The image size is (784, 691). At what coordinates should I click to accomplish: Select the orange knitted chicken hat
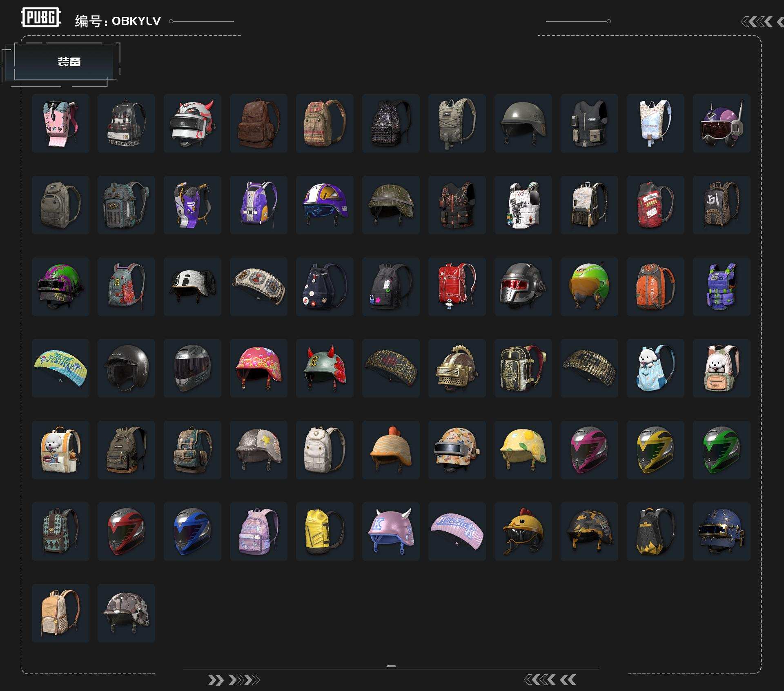391,450
